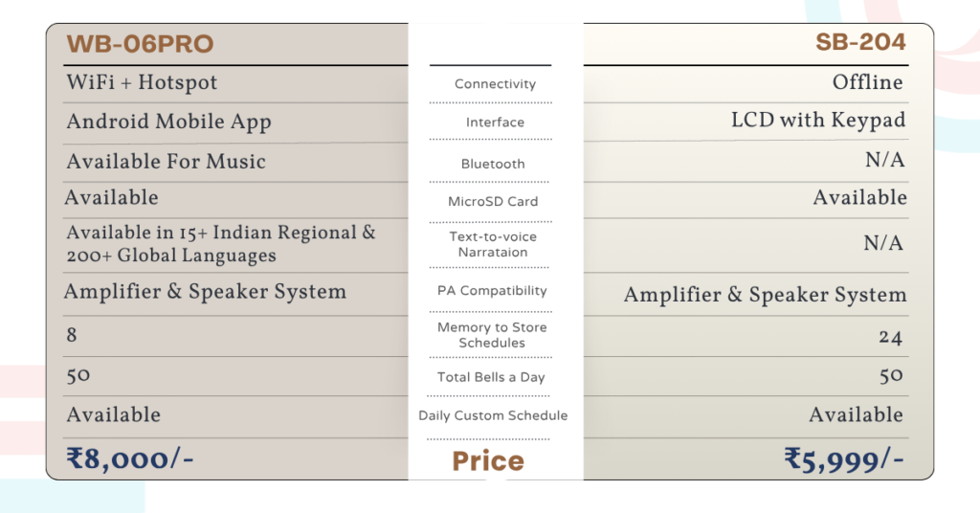
Task: Select the WiFi + Hotspot text
Action: pos(142,82)
